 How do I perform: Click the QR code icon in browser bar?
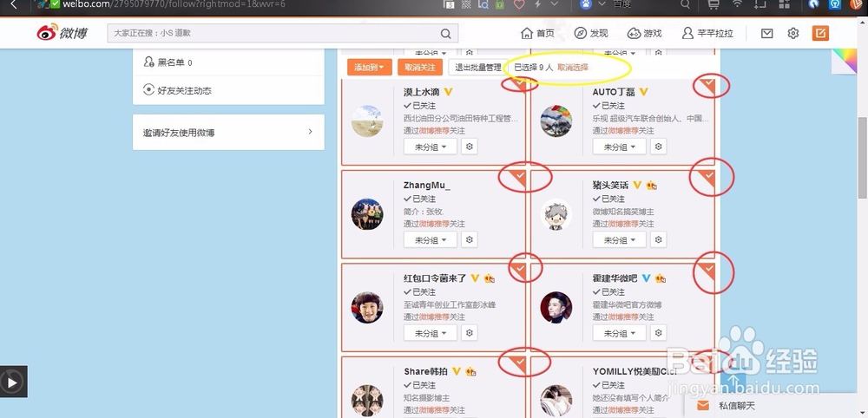point(466,4)
